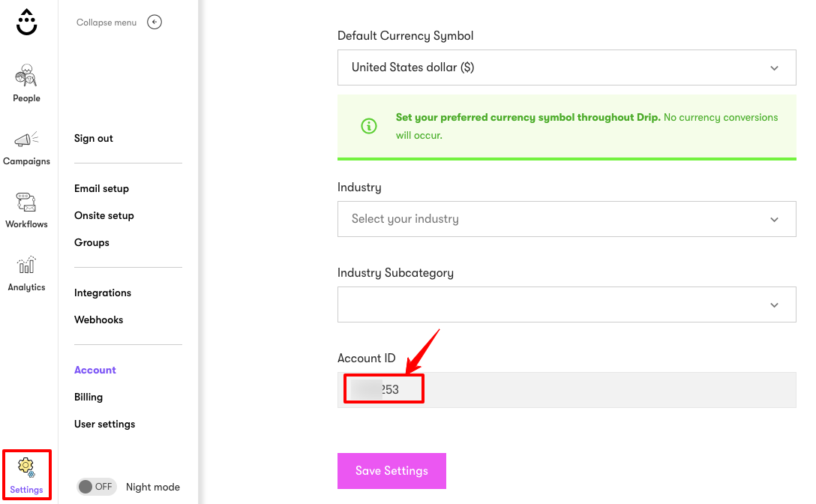This screenshot has width=816, height=504.
Task: Go to Billing settings page
Action: tap(88, 397)
